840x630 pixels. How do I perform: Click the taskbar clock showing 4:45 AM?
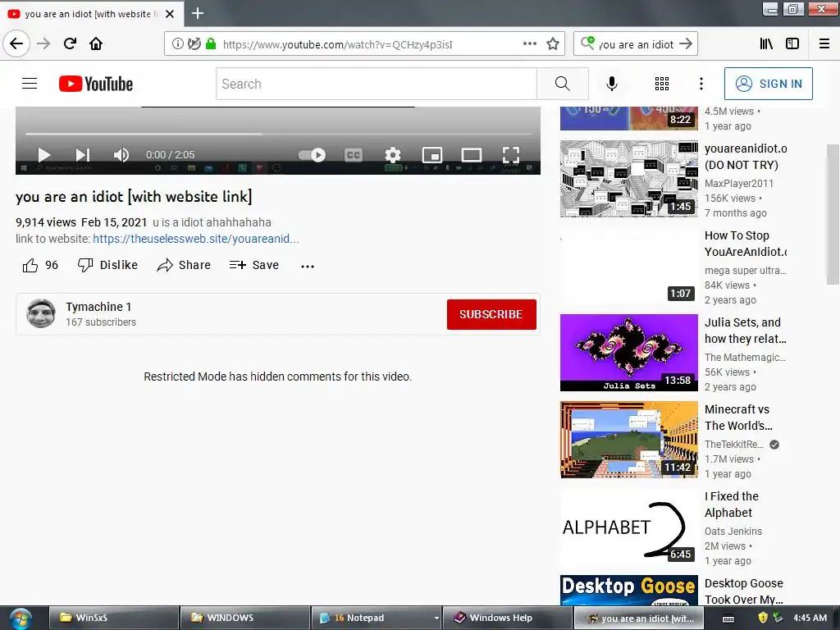coord(810,618)
